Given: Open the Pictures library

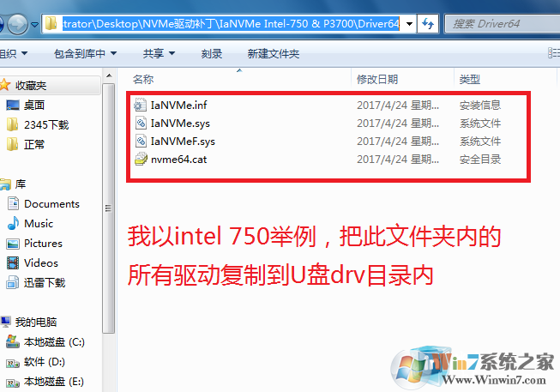Looking at the screenshot, I should (x=43, y=244).
